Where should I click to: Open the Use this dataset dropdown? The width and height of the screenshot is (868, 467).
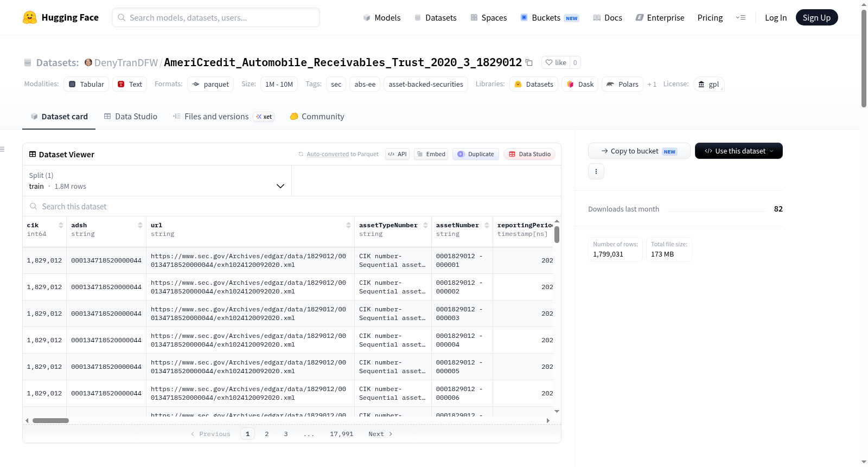(x=738, y=151)
